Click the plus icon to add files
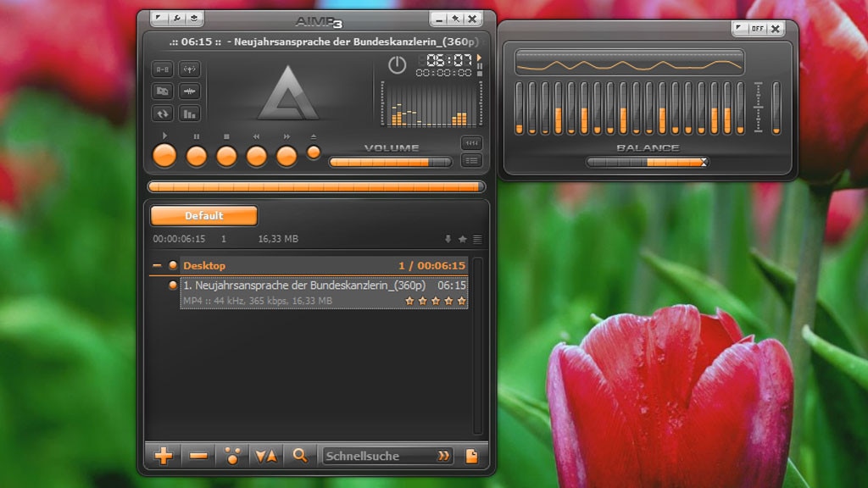 click(164, 456)
